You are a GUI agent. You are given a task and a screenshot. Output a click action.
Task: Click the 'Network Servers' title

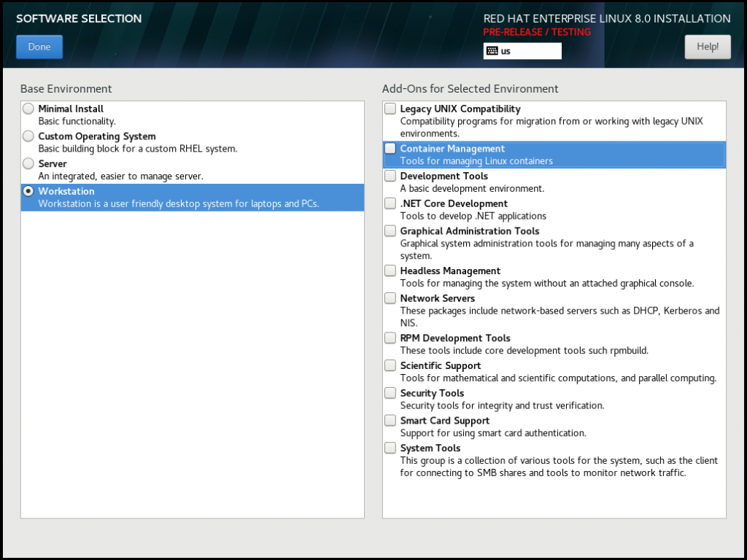tap(438, 298)
